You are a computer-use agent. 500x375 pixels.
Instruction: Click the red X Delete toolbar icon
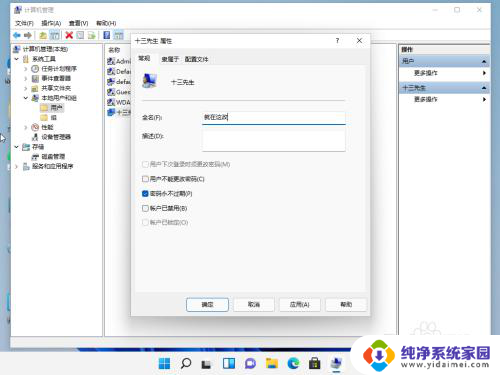[69, 35]
